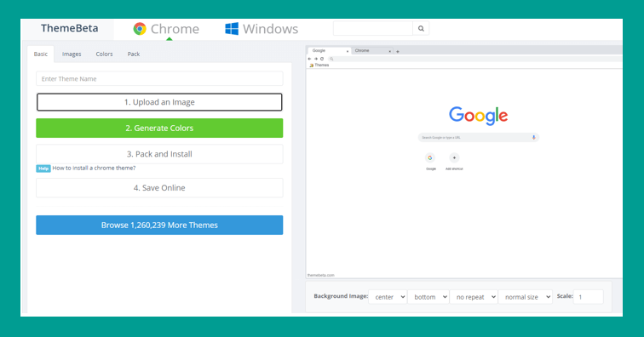Open the bottom position dropdown
The width and height of the screenshot is (644, 337).
click(x=428, y=297)
